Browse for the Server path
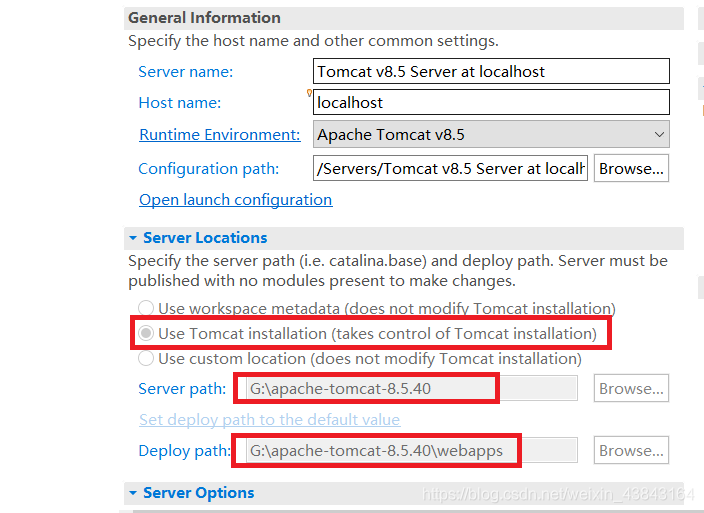Screen dimensions: 704x513 pos(631,388)
